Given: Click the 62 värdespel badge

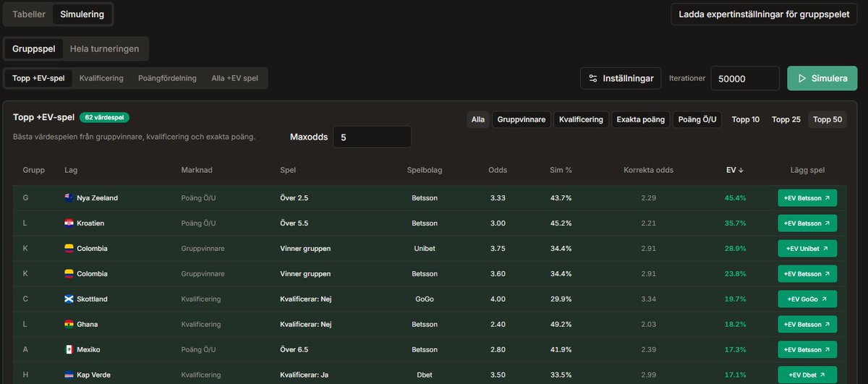Looking at the screenshot, I should 105,117.
